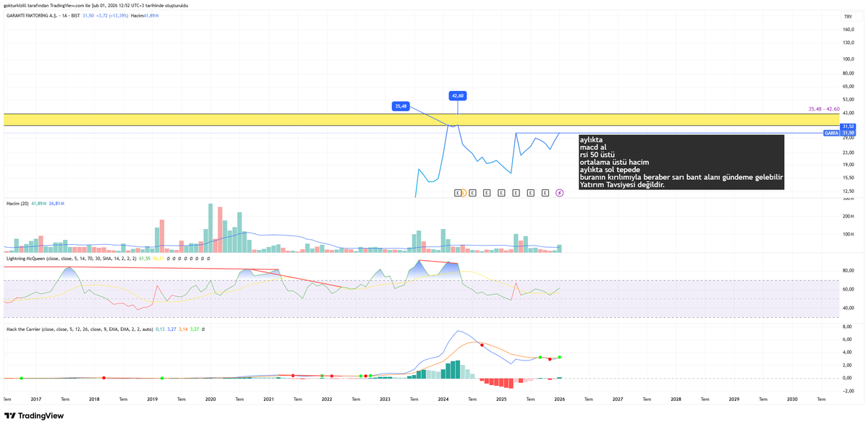Click the Hacim (20) indicator legend
Image resolution: width=868 pixels, height=427 pixels.
click(17, 204)
